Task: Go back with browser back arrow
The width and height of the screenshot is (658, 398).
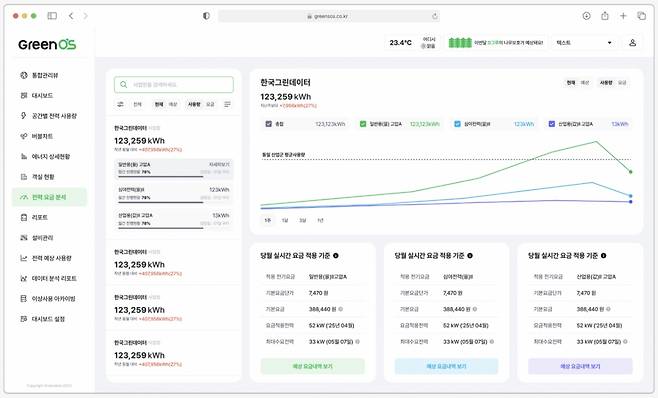Action: (x=71, y=16)
